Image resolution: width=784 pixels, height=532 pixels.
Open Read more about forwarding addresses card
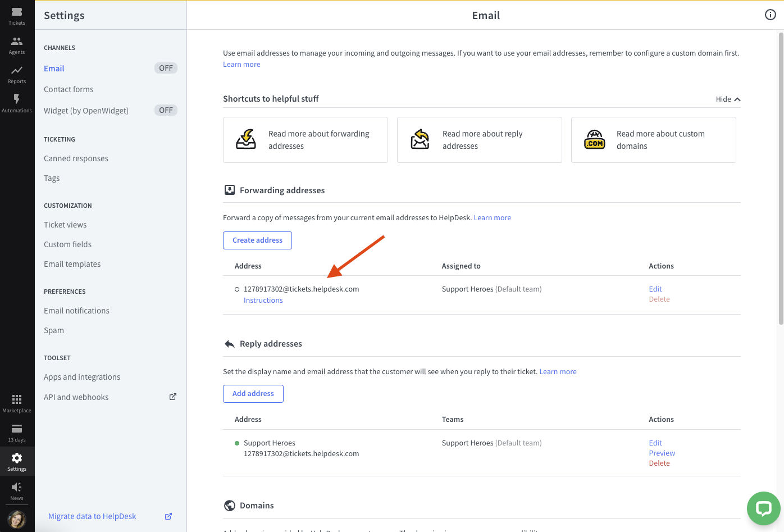pyautogui.click(x=306, y=140)
